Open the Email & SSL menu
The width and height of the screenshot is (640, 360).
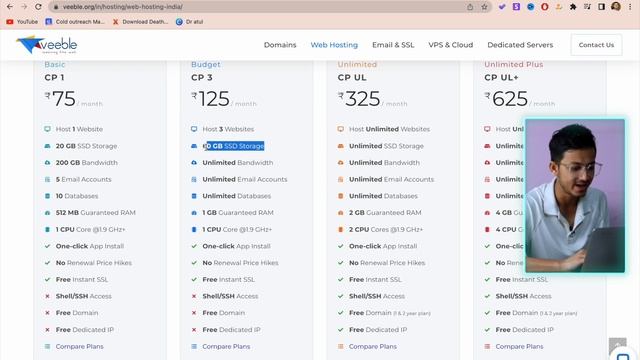[393, 45]
